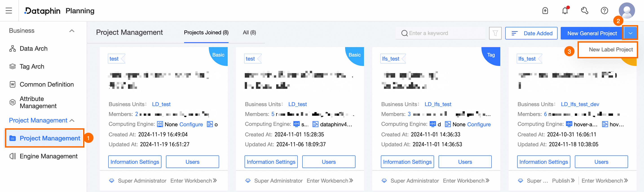Image resolution: width=644 pixels, height=192 pixels.
Task: Click the diamond role icon under the 2024-11-19 card
Action: click(x=112, y=181)
